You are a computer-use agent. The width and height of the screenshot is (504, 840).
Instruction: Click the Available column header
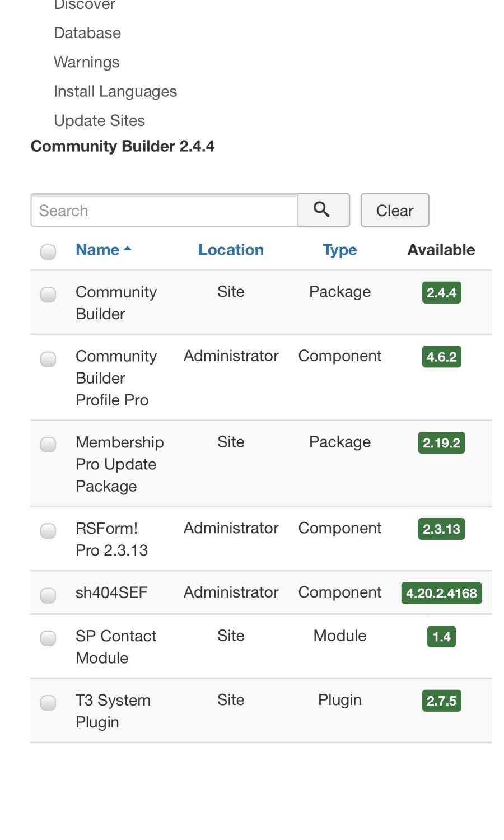tap(441, 250)
